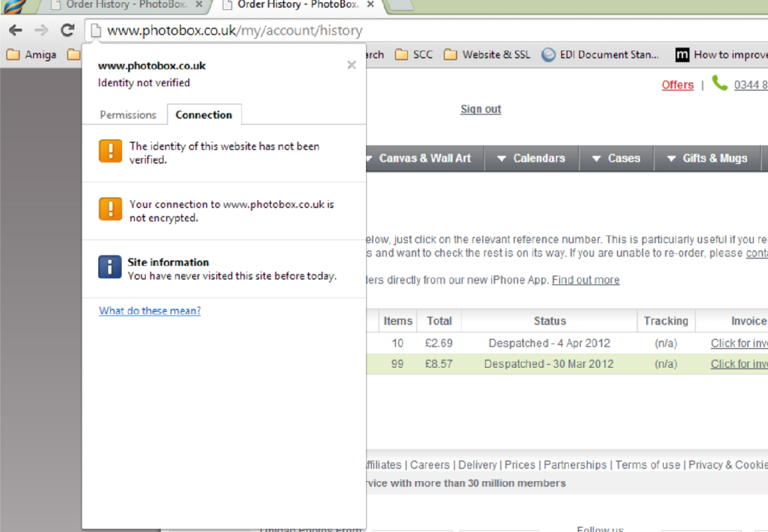
Task: Go forward with the forward arrow
Action: [x=42, y=30]
